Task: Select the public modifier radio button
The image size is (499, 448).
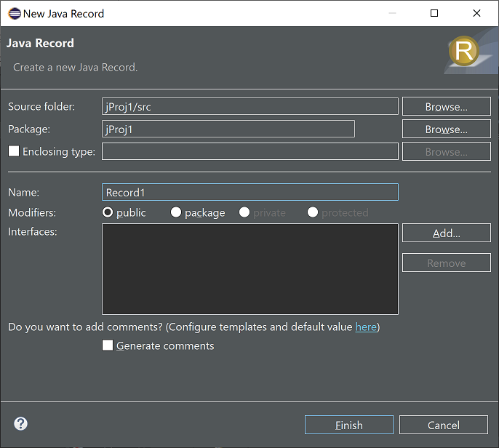Action: (x=108, y=212)
